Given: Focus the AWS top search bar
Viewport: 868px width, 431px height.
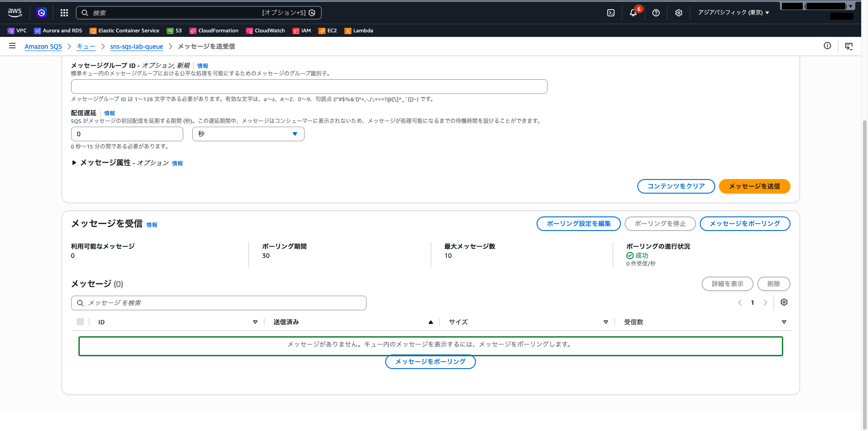Looking at the screenshot, I should [x=199, y=13].
